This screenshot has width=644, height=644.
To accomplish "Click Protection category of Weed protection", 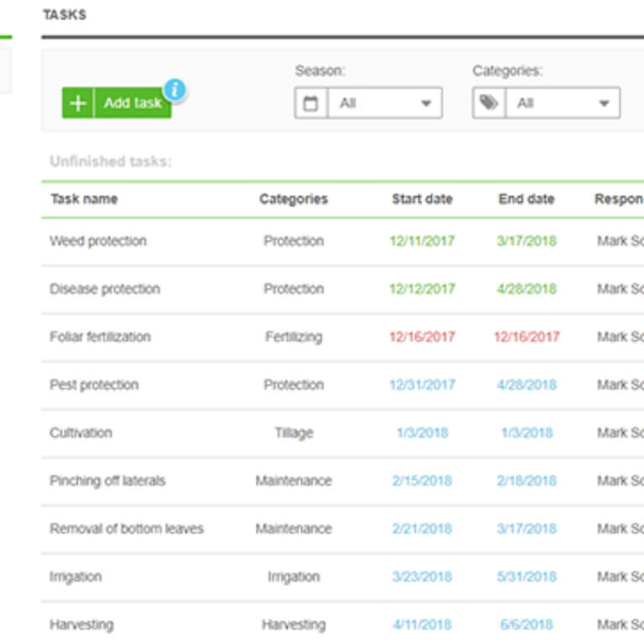I will [x=293, y=241].
